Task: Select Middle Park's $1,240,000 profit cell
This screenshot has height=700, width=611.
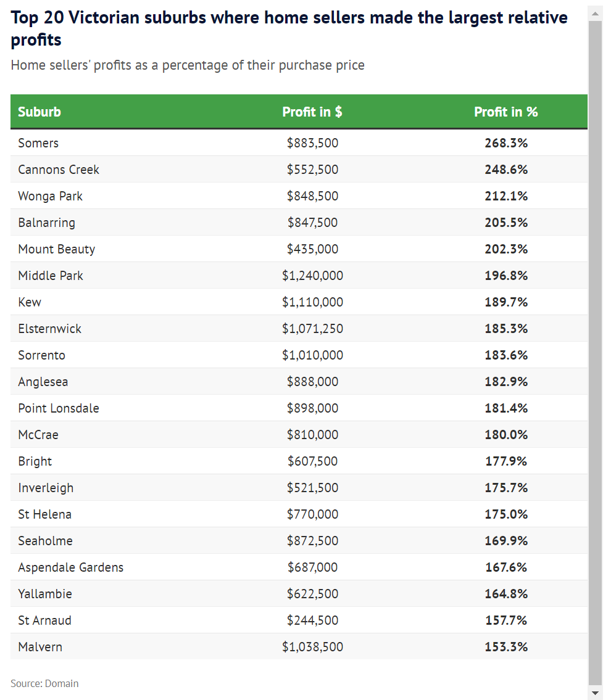Action: point(312,276)
